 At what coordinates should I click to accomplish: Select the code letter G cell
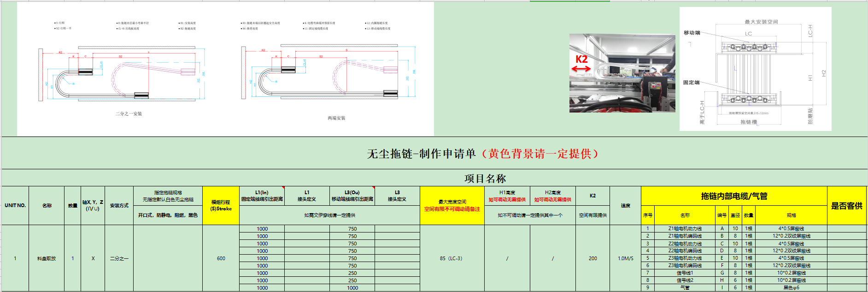tap(722, 273)
